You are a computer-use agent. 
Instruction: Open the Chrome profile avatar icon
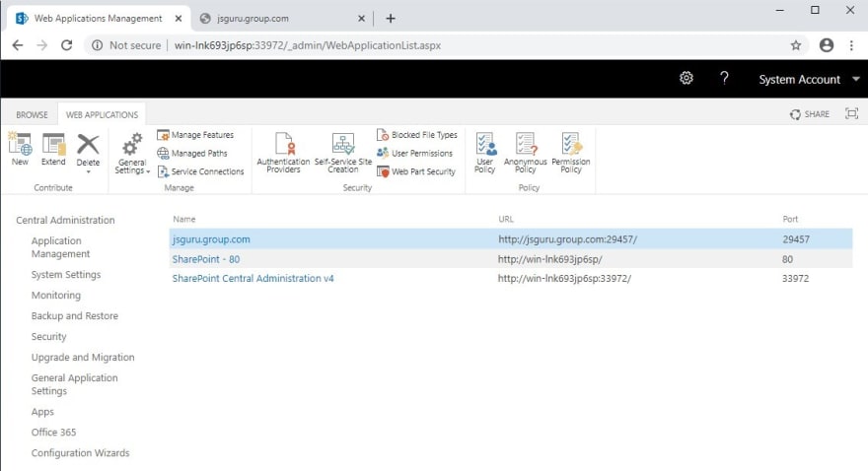(827, 45)
